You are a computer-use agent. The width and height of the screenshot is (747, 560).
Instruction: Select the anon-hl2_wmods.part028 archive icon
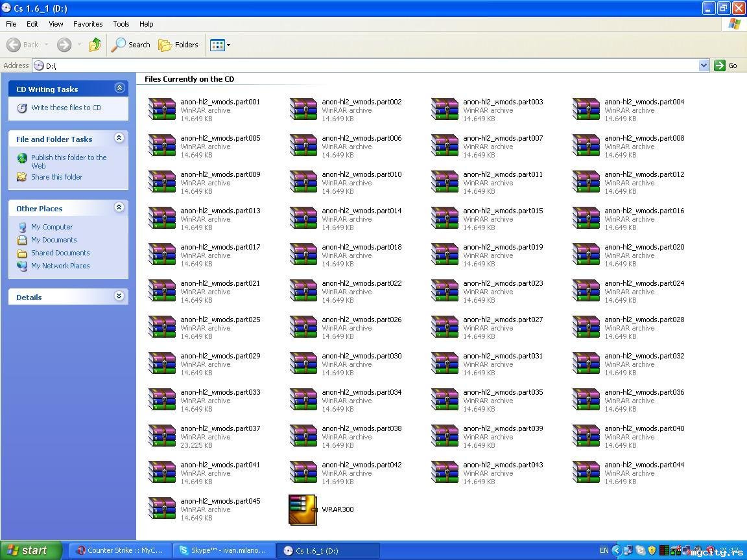pyautogui.click(x=586, y=327)
